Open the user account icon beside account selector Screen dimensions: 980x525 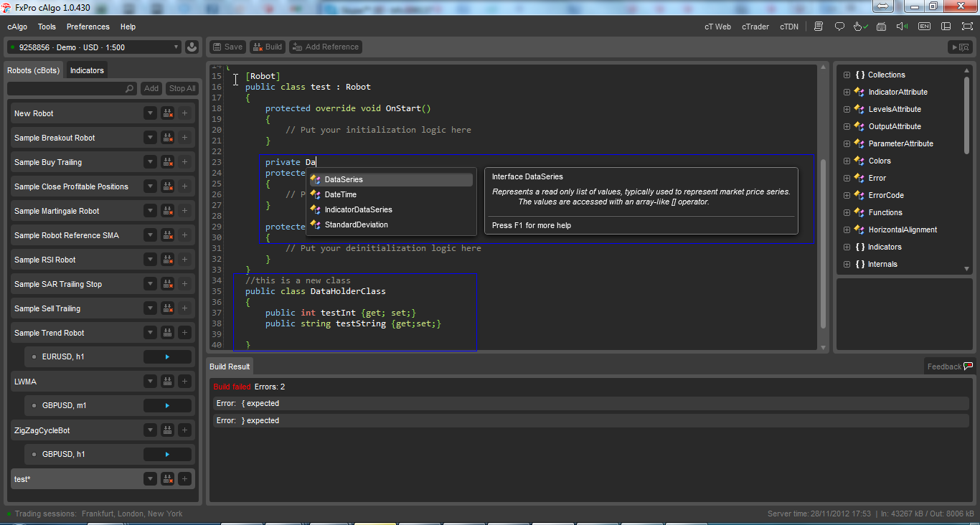(x=192, y=47)
